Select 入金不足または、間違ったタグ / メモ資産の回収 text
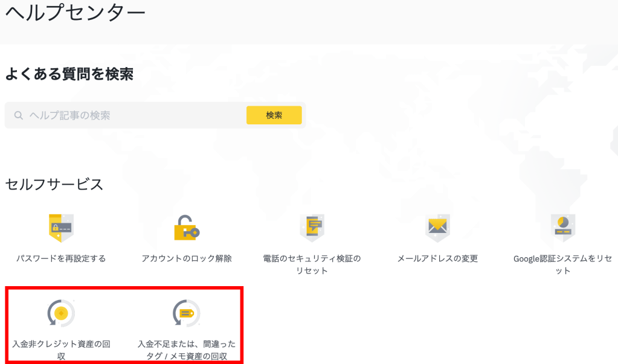The width and height of the screenshot is (618, 364). 186,350
